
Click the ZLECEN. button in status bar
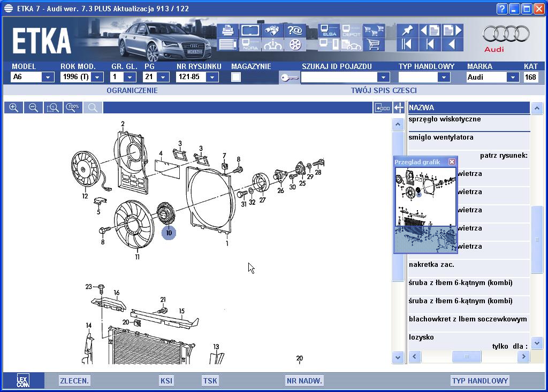point(74,381)
